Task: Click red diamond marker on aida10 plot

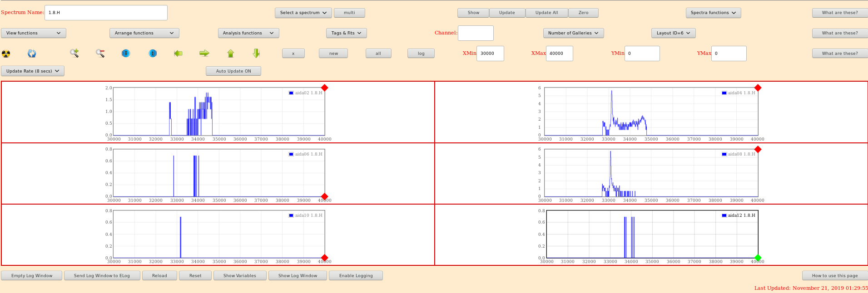Action: click(324, 258)
